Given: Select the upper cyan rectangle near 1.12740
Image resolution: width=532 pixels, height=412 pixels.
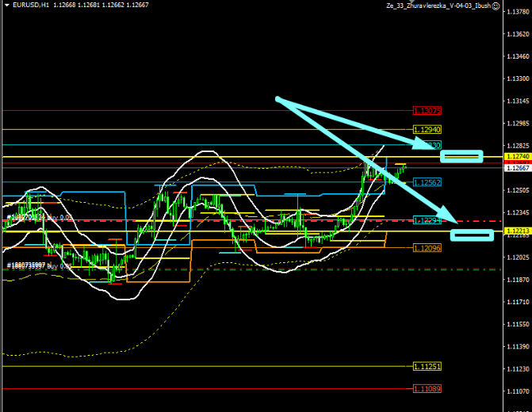Looking at the screenshot, I should [461, 156].
